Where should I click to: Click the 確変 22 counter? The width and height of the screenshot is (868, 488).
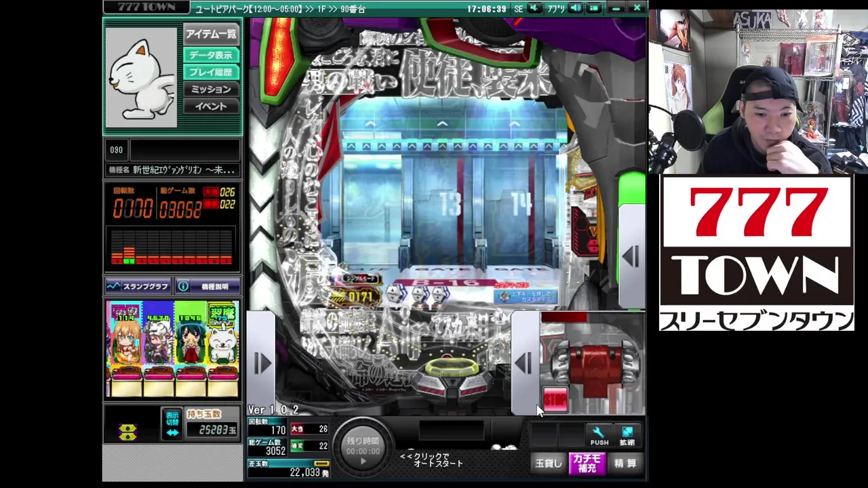[309, 445]
